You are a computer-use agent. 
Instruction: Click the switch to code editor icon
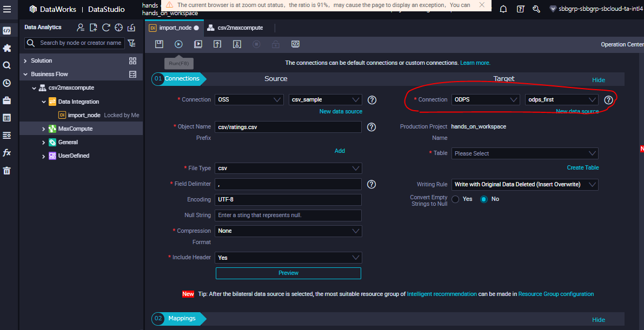click(295, 44)
